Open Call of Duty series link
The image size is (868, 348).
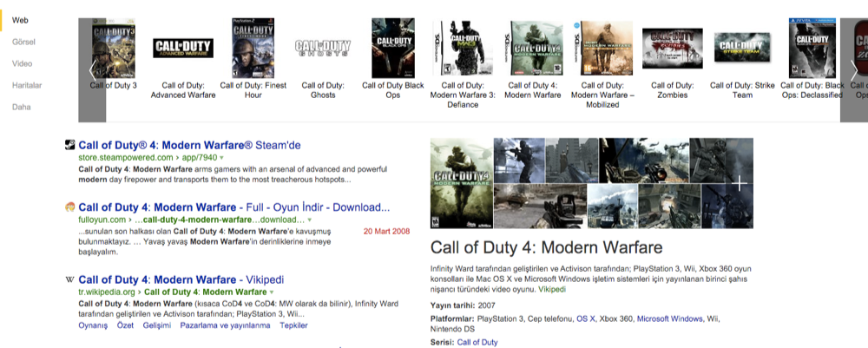(477, 343)
